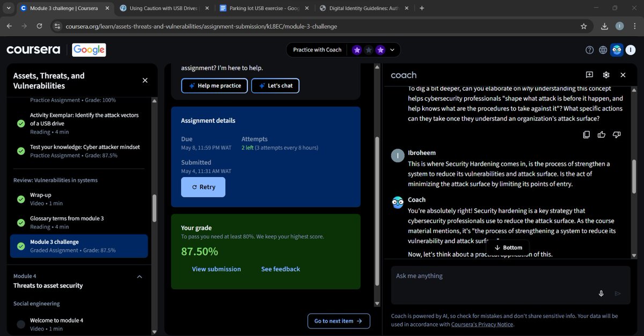Open the Coach owl icon in header
The image size is (644, 336).
617,50
